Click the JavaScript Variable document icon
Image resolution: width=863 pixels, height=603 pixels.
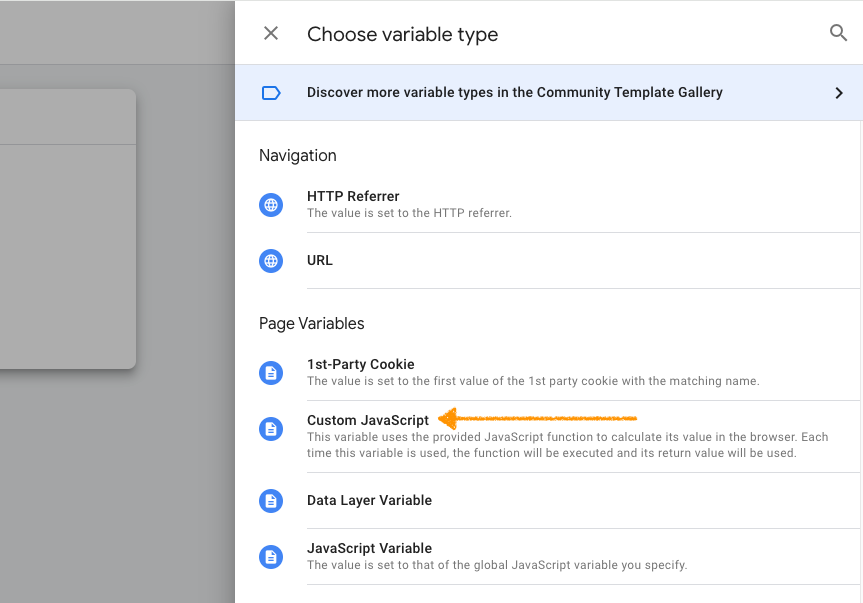pos(271,557)
